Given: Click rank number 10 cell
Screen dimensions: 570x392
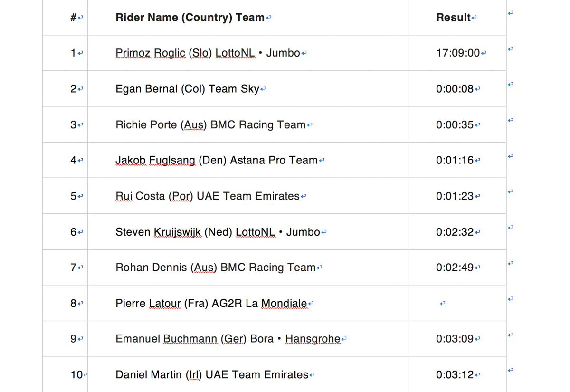Looking at the screenshot, I should click(x=65, y=375).
